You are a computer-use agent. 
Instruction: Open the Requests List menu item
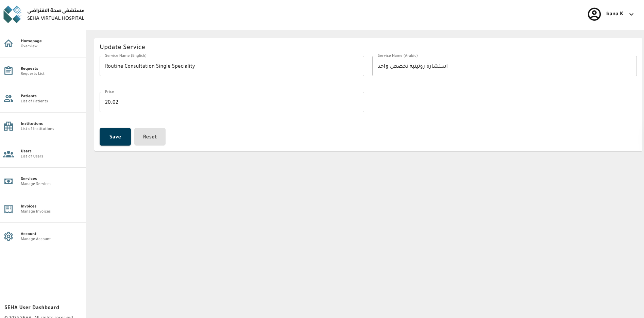[x=33, y=71]
